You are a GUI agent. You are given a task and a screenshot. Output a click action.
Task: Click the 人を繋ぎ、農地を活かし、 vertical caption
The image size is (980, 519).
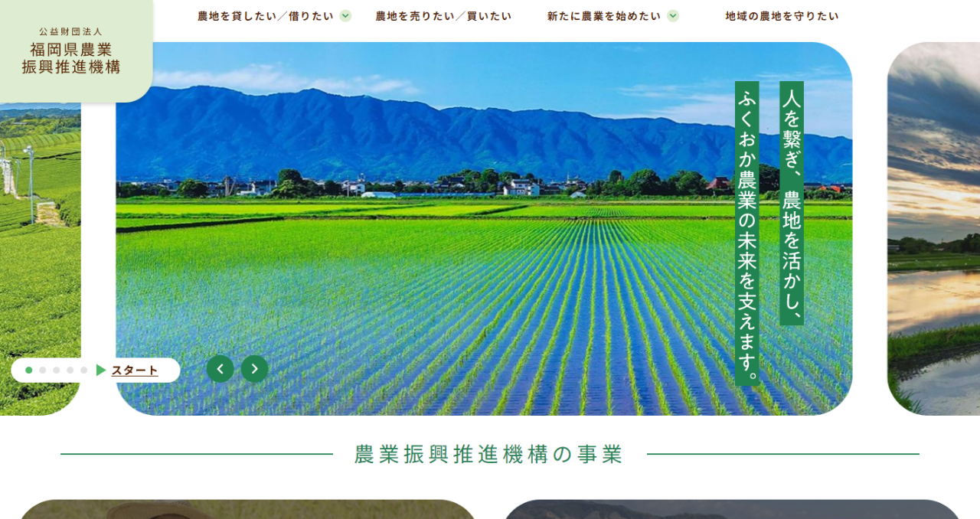[x=792, y=203]
